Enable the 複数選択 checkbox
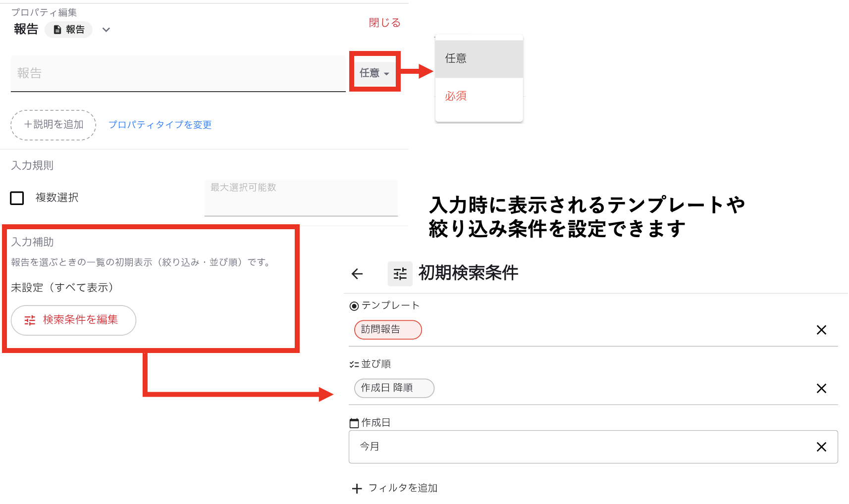 (x=17, y=198)
